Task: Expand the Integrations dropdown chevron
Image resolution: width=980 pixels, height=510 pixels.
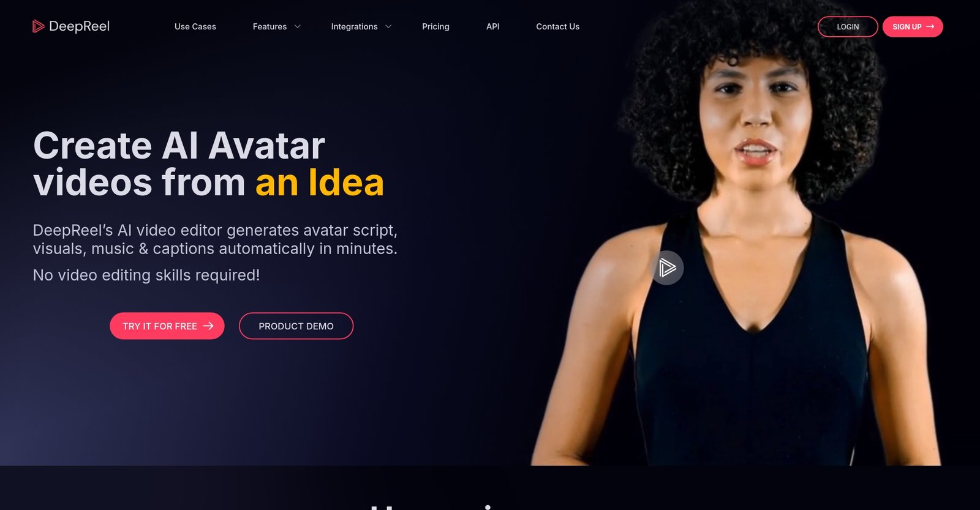Action: (x=388, y=27)
